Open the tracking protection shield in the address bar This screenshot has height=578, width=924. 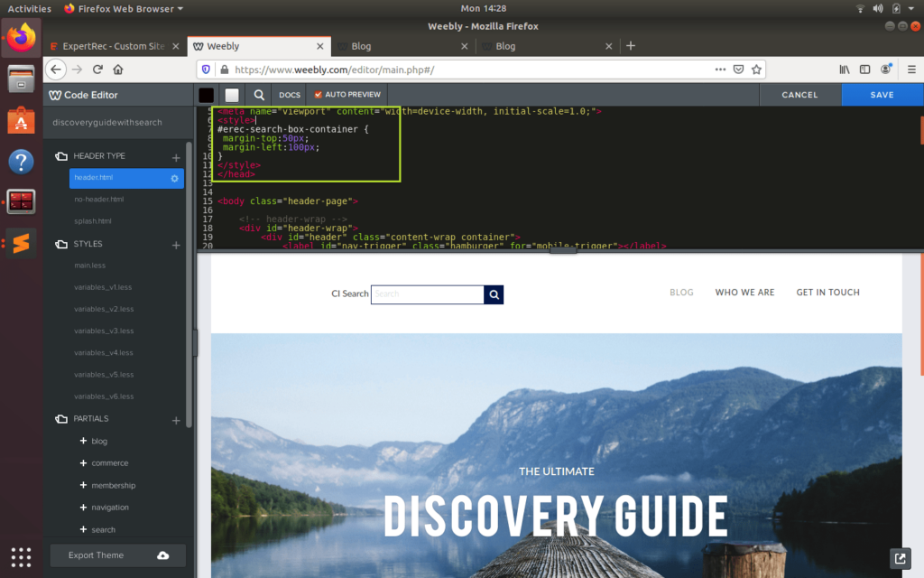(208, 69)
